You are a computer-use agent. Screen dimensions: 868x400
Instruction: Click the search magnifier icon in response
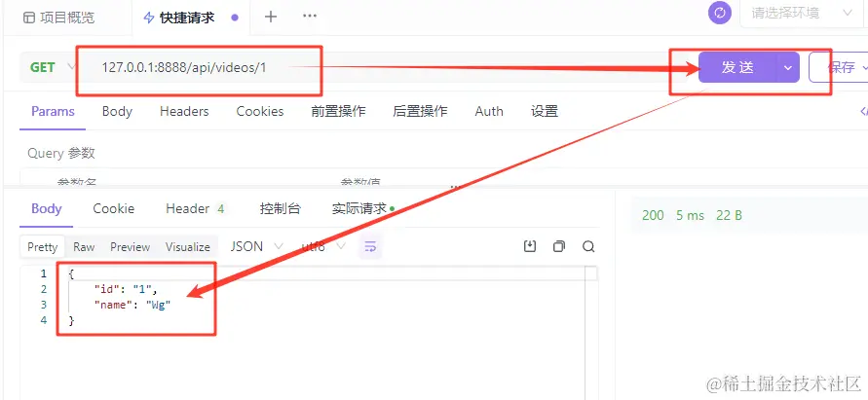(x=588, y=246)
